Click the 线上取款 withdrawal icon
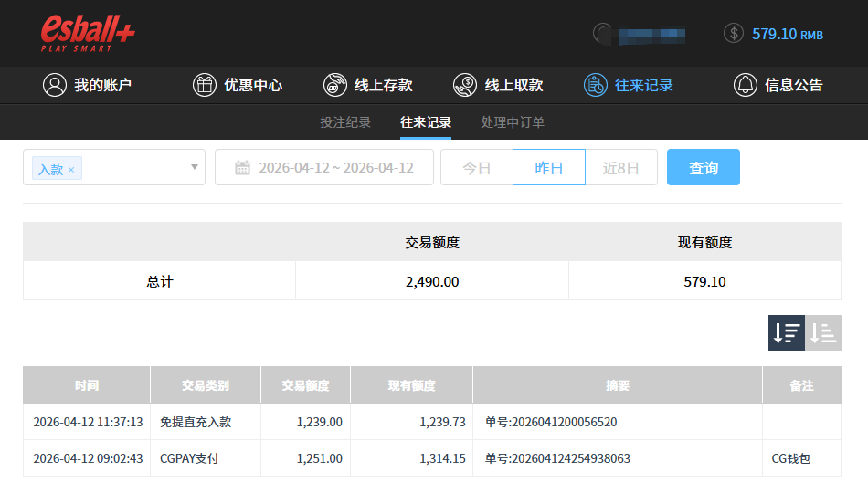 coord(465,85)
